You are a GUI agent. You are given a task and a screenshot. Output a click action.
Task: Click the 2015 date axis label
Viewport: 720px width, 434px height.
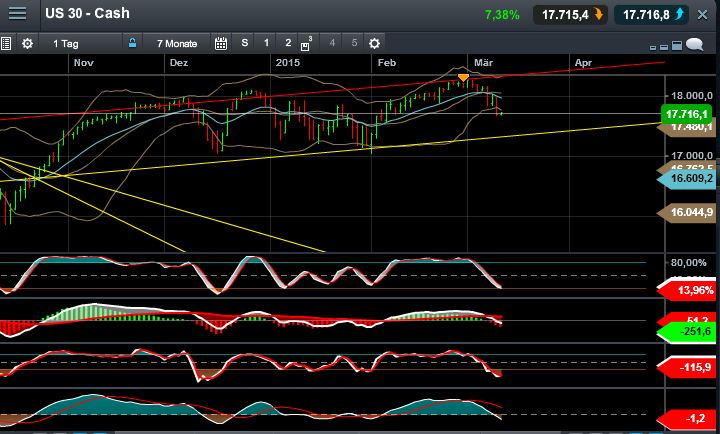[287, 63]
